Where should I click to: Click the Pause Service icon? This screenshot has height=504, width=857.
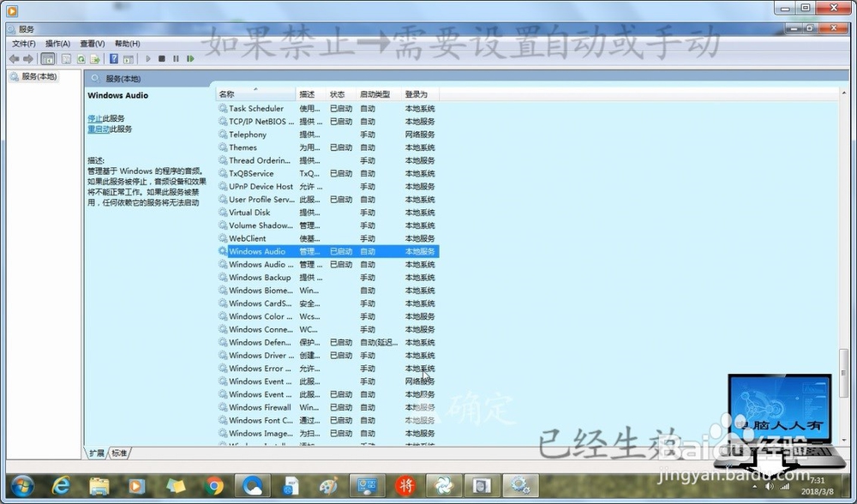[x=176, y=58]
